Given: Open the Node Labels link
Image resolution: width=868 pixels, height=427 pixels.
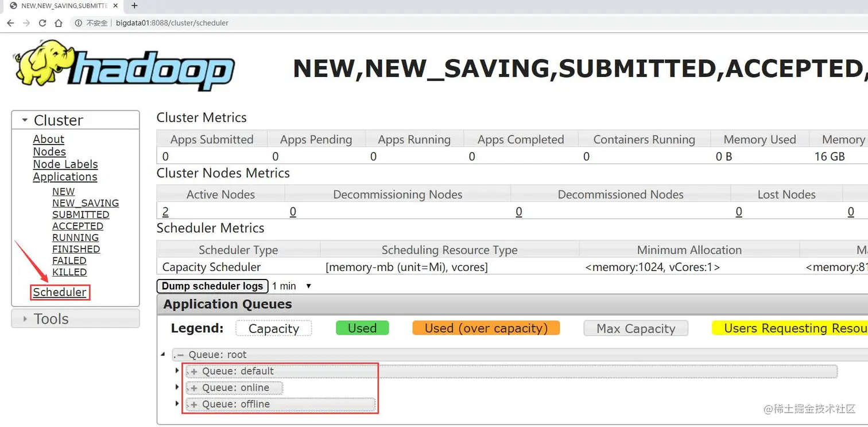Looking at the screenshot, I should pos(65,164).
